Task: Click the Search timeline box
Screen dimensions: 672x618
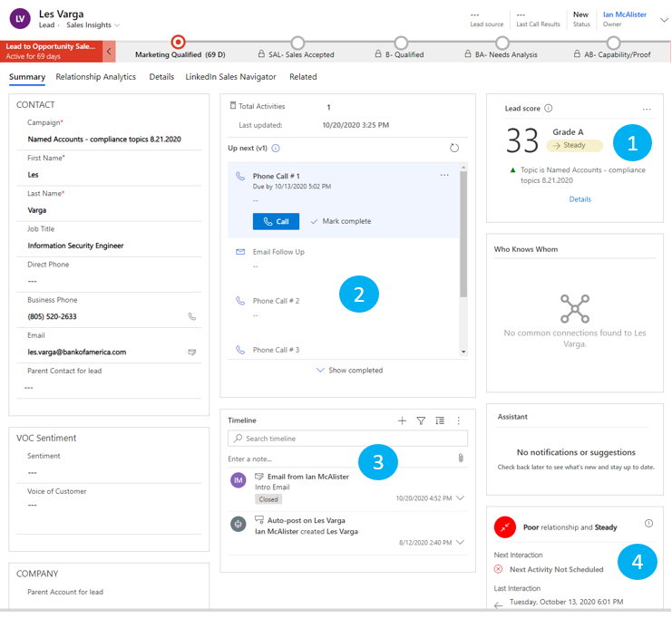Action: pos(347,439)
